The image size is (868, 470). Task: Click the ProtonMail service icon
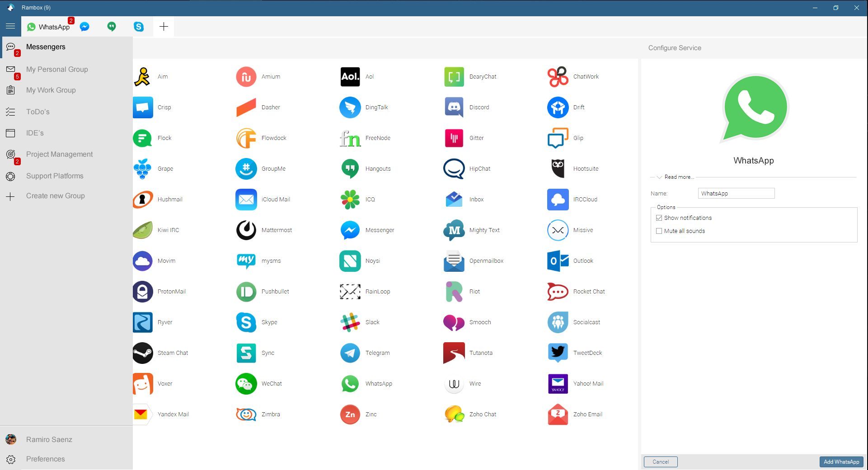(x=142, y=292)
